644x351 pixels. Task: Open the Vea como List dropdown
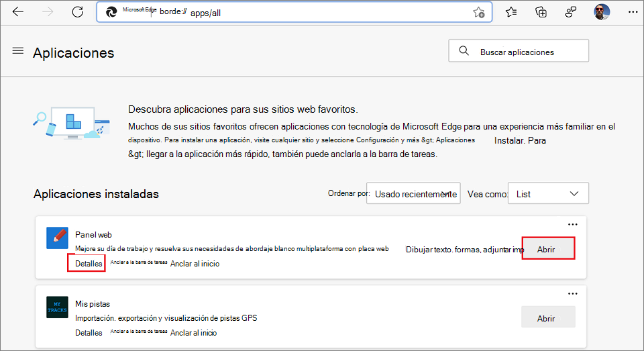tap(548, 193)
